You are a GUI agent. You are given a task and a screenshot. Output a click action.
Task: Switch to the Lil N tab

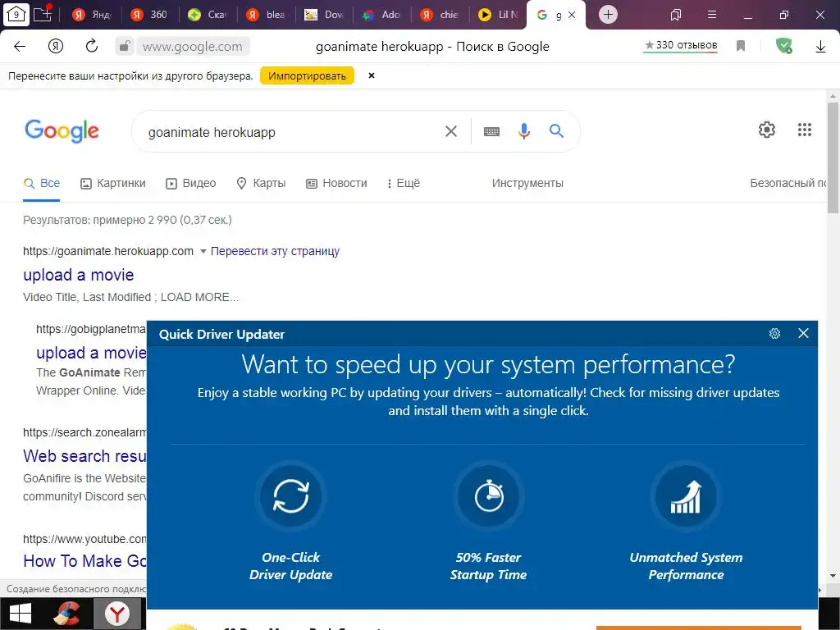tap(498, 15)
